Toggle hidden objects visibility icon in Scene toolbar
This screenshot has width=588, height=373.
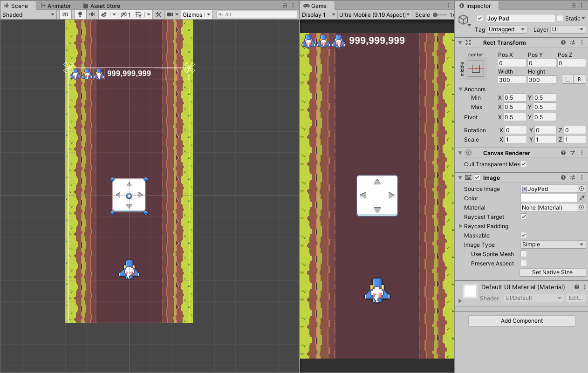(x=125, y=14)
